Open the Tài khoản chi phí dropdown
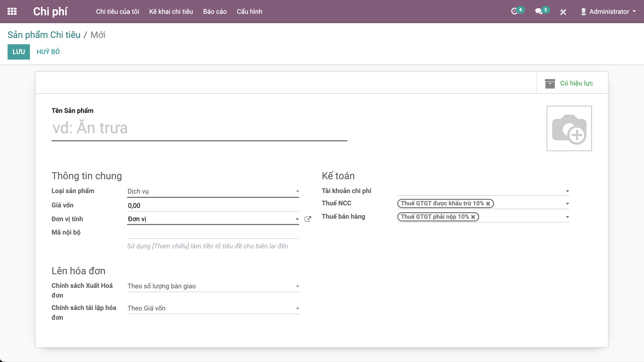 click(483, 191)
